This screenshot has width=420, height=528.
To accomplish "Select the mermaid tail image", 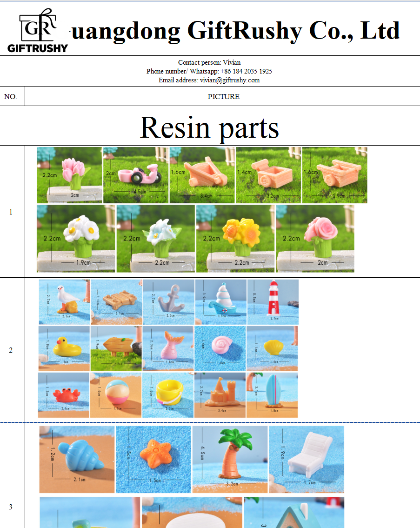I will (x=168, y=348).
